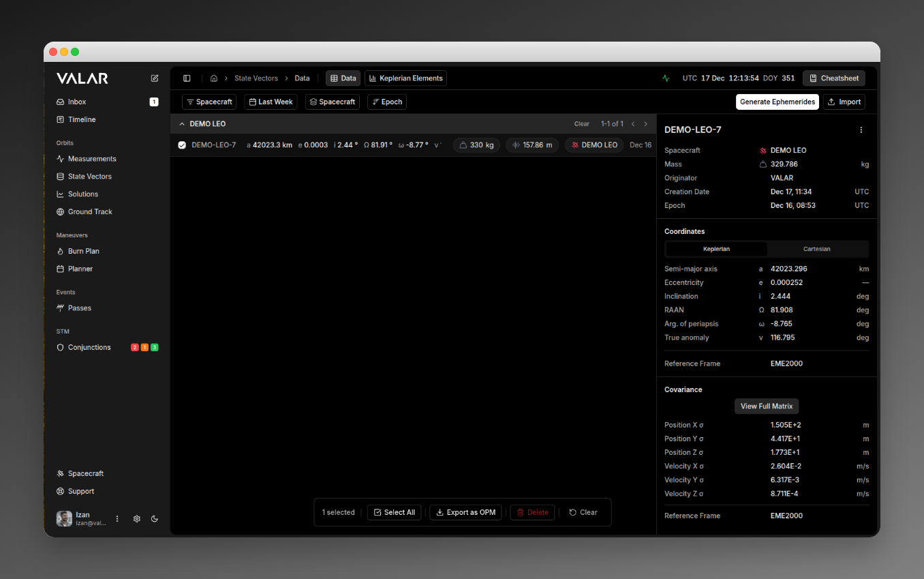Image resolution: width=924 pixels, height=579 pixels.
Task: Open Ground Track view
Action: (90, 212)
